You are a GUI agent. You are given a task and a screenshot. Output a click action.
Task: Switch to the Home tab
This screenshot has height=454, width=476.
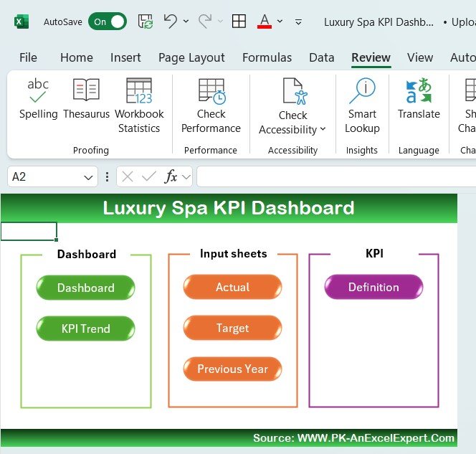pyautogui.click(x=77, y=57)
